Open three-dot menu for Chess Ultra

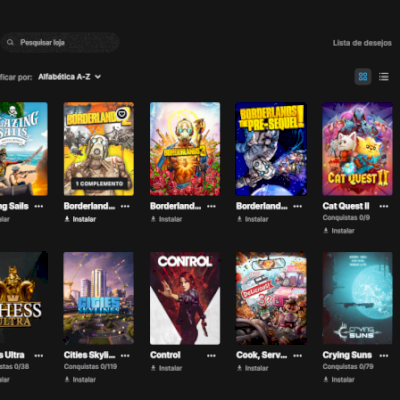click(x=39, y=356)
